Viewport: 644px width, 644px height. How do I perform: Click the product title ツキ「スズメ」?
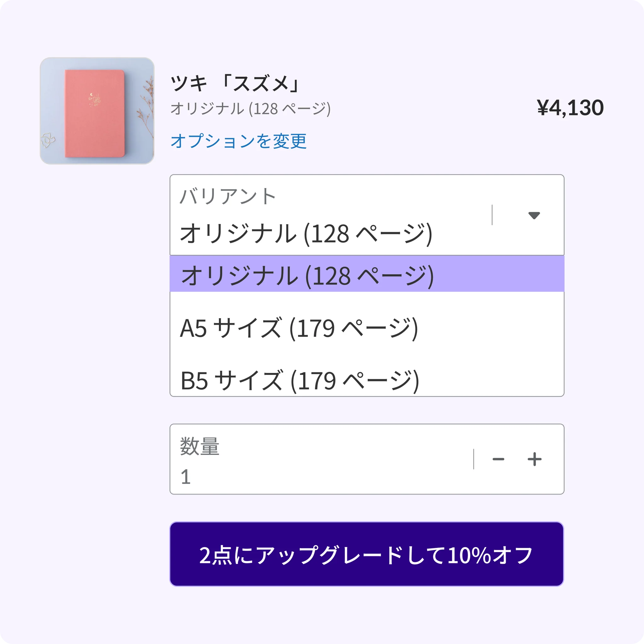coord(235,83)
